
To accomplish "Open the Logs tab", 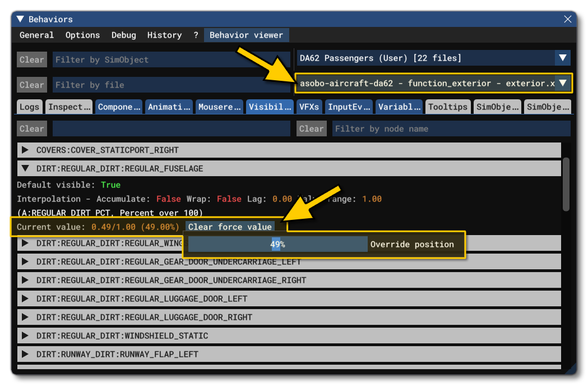I will click(x=30, y=107).
